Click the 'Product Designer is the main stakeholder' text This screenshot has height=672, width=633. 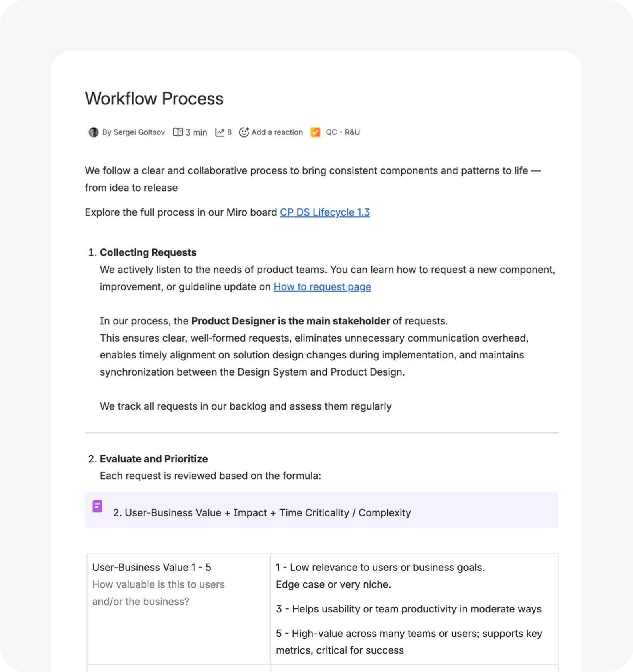point(290,321)
